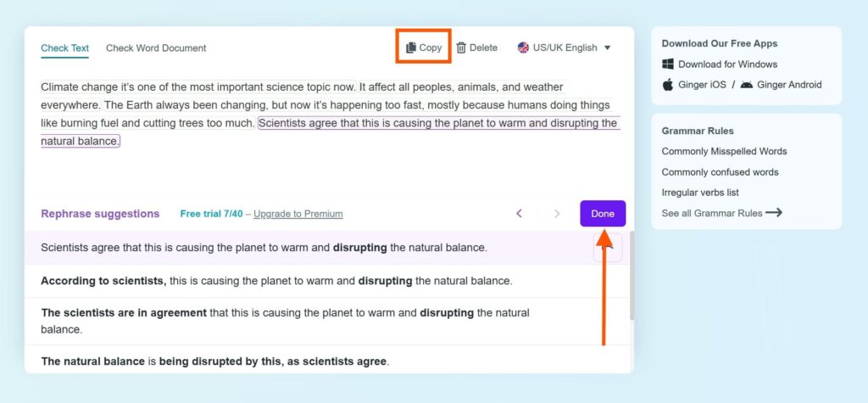Switch to the Check Text tab
The height and width of the screenshot is (403, 868).
pos(64,48)
